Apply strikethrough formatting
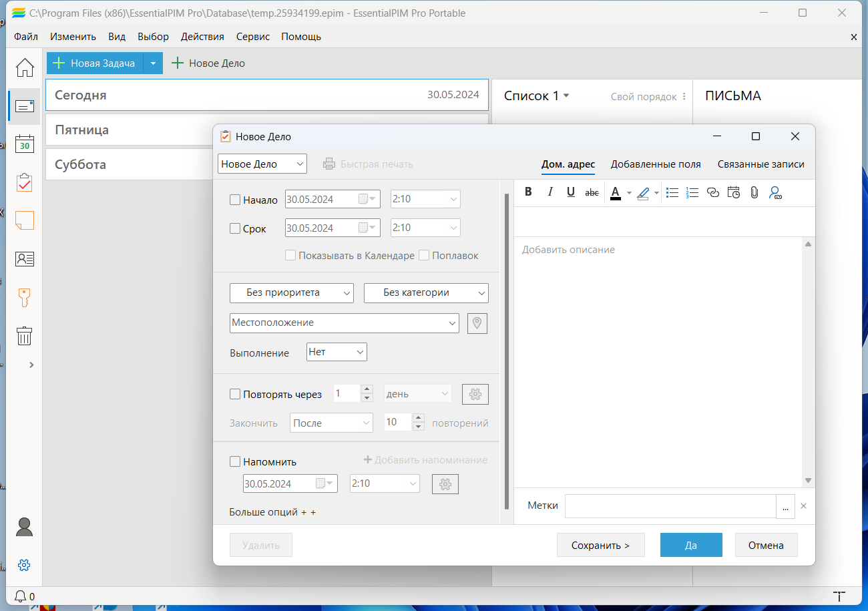 click(592, 192)
